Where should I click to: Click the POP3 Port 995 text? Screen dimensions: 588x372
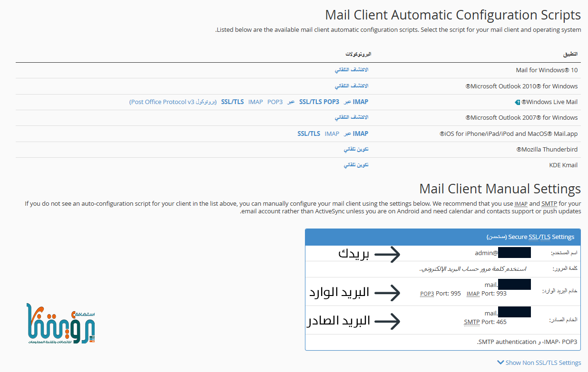pos(441,293)
